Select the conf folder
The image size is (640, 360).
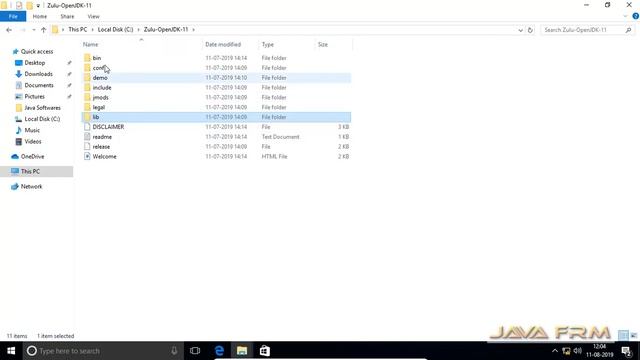99,68
